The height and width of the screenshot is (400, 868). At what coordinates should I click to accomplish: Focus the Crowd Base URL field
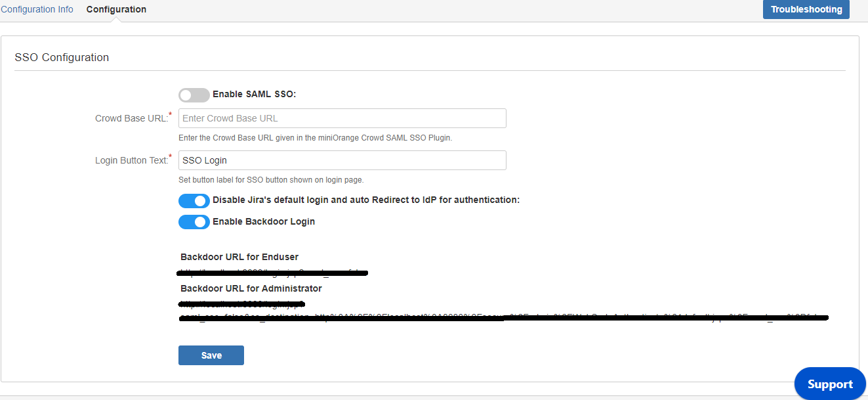click(x=342, y=118)
